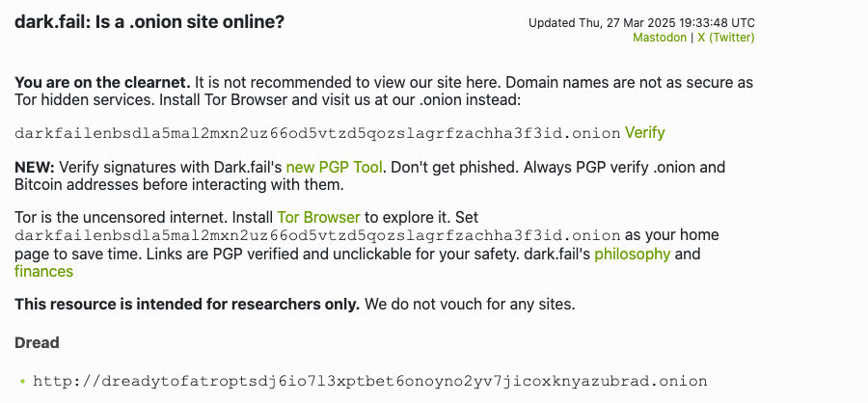This screenshot has width=868, height=403.
Task: Click the onion address before 'as your home'
Action: click(x=317, y=236)
